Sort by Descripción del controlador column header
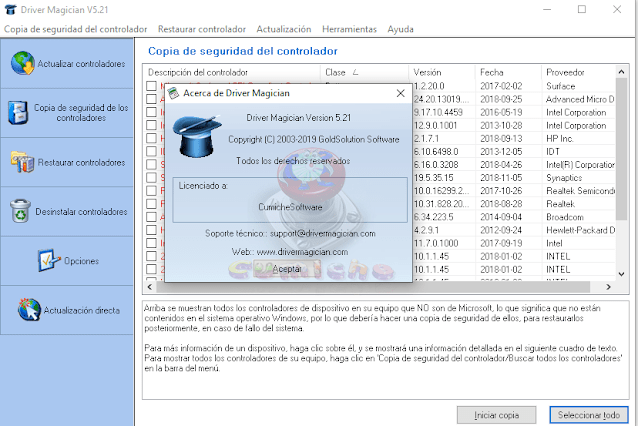This screenshot has width=638, height=426. pos(232,72)
